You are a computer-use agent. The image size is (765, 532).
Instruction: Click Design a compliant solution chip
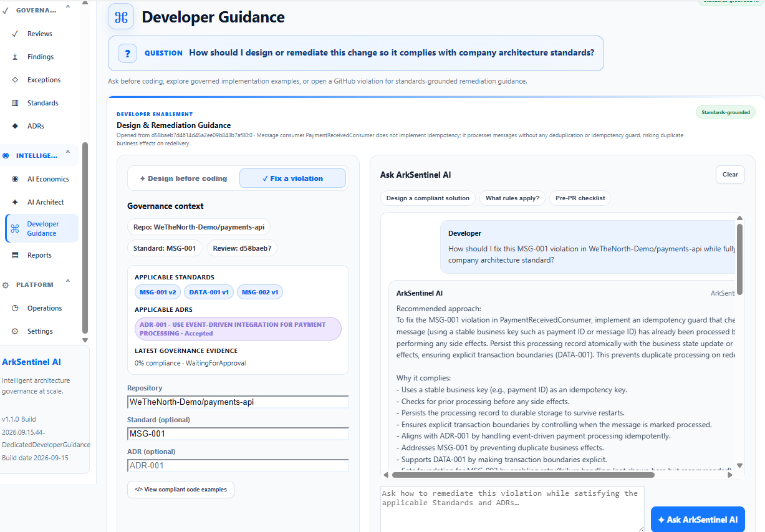(x=428, y=198)
